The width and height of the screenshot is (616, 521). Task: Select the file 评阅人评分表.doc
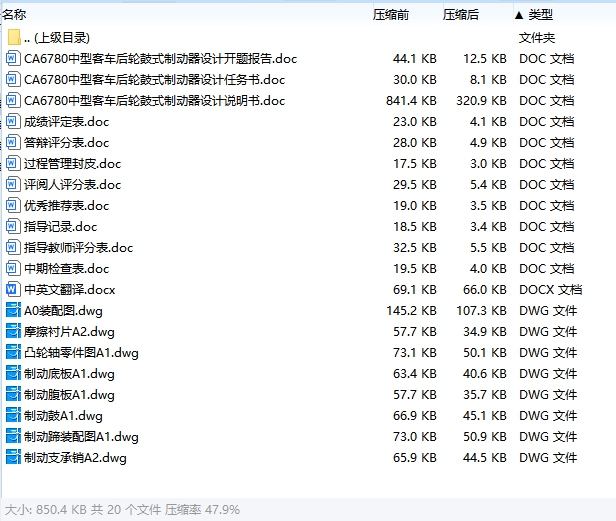[x=72, y=185]
